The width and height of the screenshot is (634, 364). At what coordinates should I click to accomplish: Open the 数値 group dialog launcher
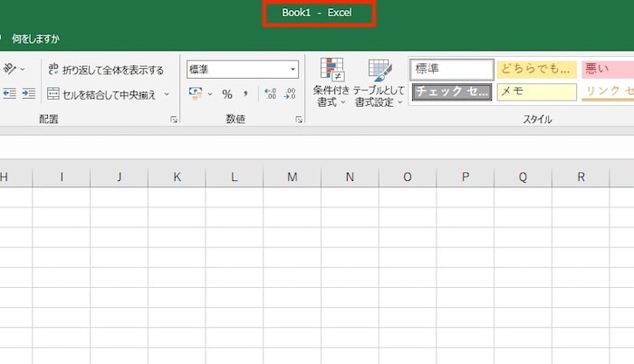pos(299,120)
